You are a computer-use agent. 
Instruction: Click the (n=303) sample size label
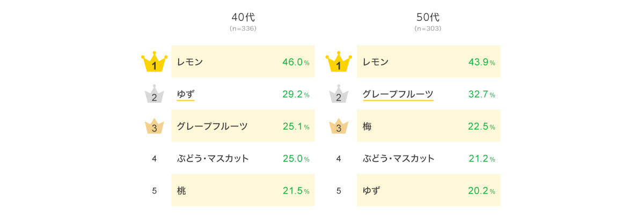coord(428,28)
